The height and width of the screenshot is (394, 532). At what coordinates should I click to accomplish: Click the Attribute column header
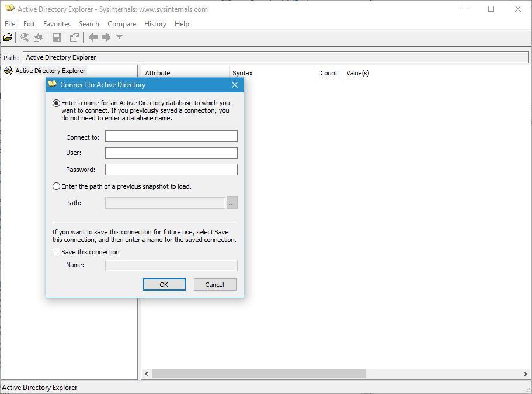tap(185, 73)
